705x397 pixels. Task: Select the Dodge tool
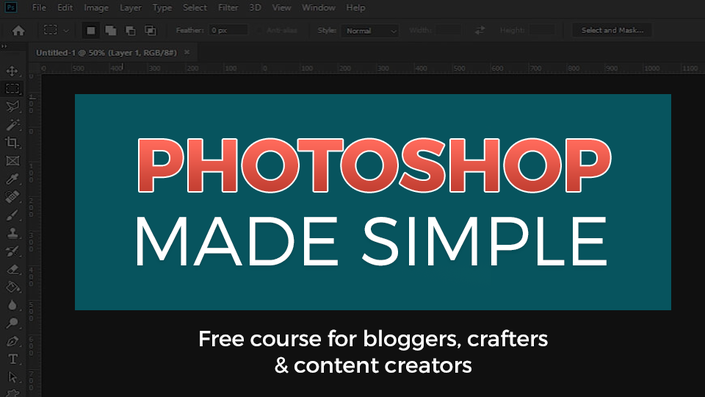click(12, 323)
